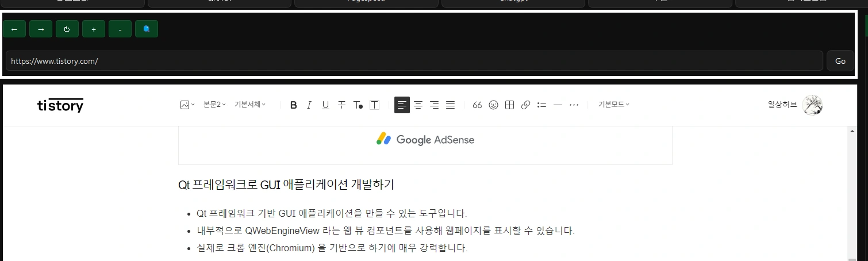Toggle italic text formatting

pos(309,105)
